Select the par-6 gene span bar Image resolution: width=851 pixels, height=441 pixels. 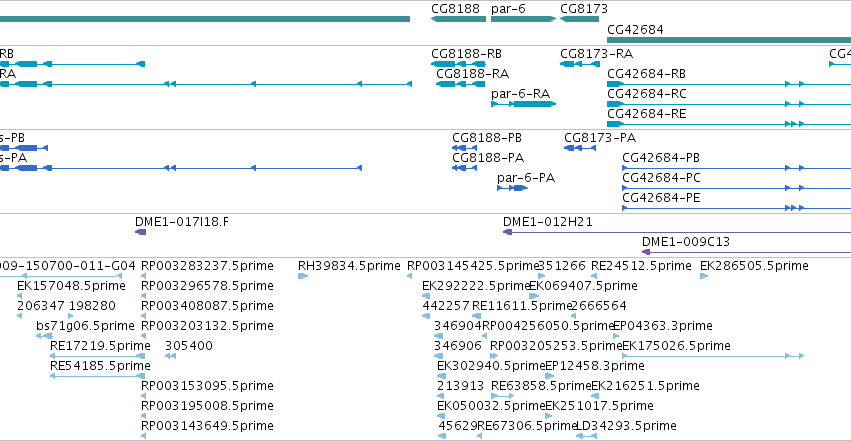(523, 19)
